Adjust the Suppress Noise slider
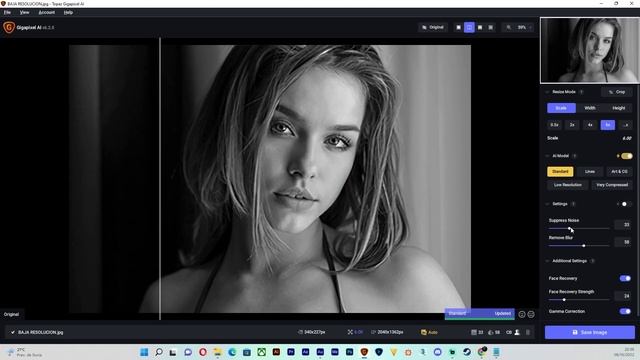Viewport: 640px width, 360px height. [x=579, y=229]
